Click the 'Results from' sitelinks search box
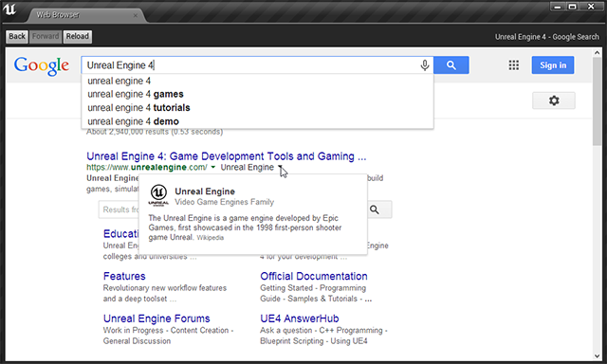The image size is (607, 364). tap(119, 209)
